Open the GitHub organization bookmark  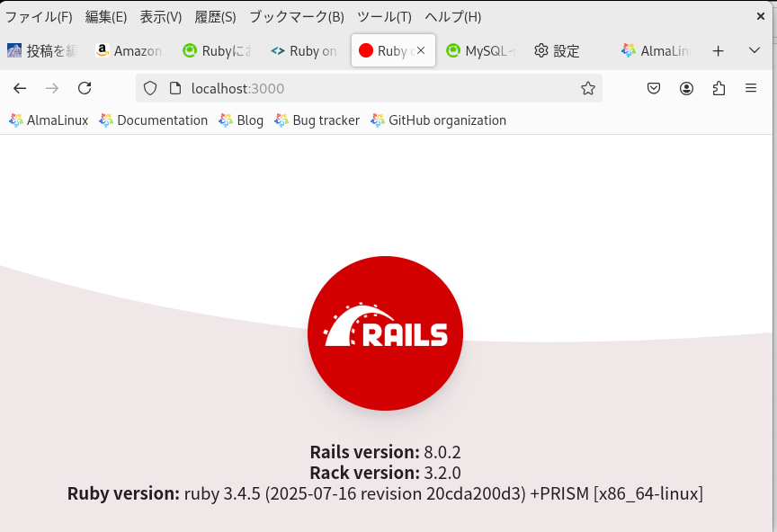(x=439, y=120)
